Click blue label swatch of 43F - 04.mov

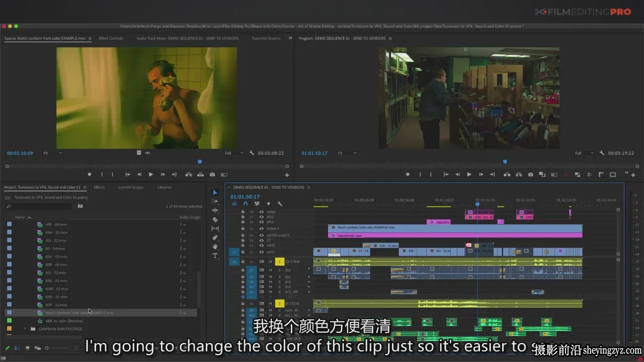(x=9, y=224)
